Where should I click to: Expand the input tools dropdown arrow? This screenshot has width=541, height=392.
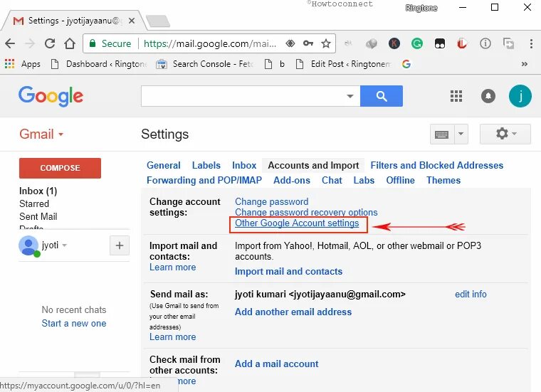461,134
